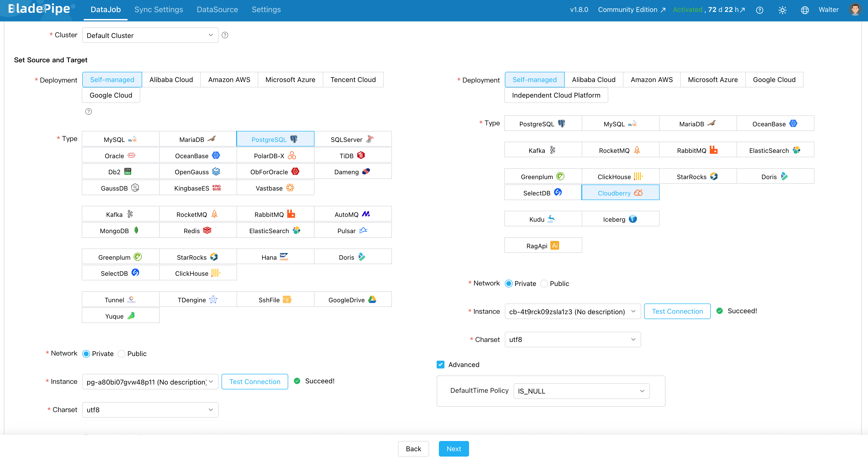Select PostgreSQL as source type
This screenshot has width=868, height=459.
tap(275, 139)
